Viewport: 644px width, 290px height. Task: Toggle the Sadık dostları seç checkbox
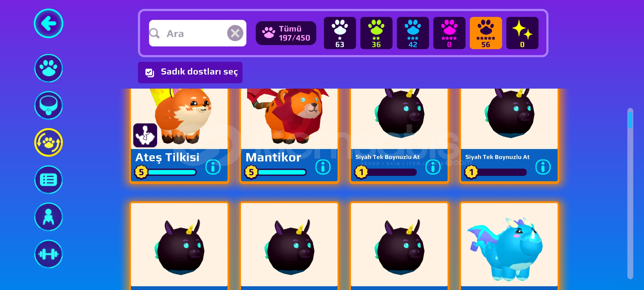tap(149, 73)
